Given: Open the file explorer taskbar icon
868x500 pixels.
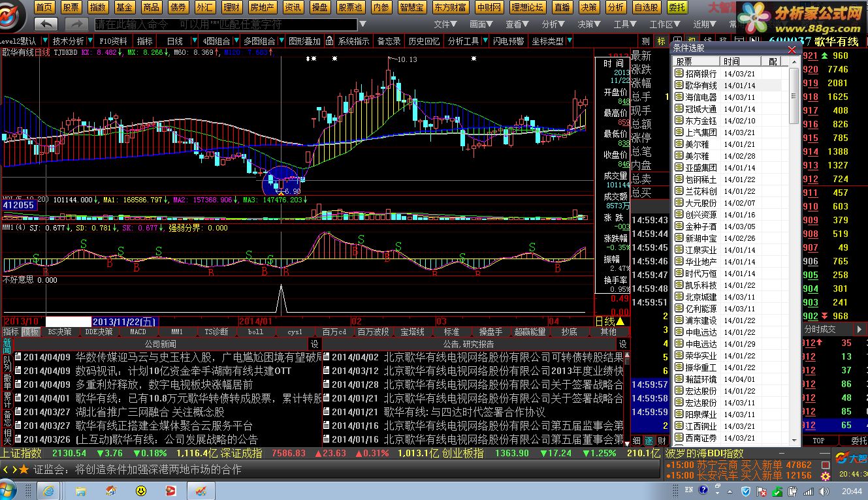Looking at the screenshot, I should (x=81, y=490).
